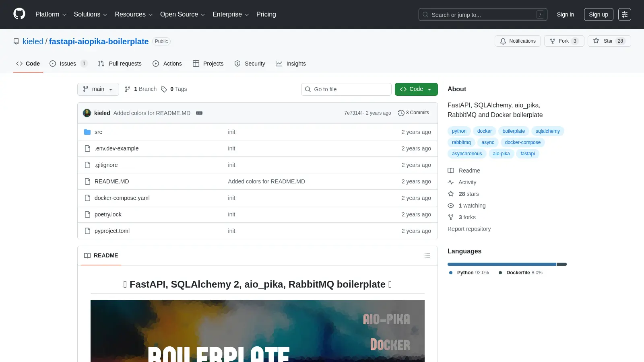Click the branch icon beside 1 Branch
644x362 pixels.
coord(128,89)
